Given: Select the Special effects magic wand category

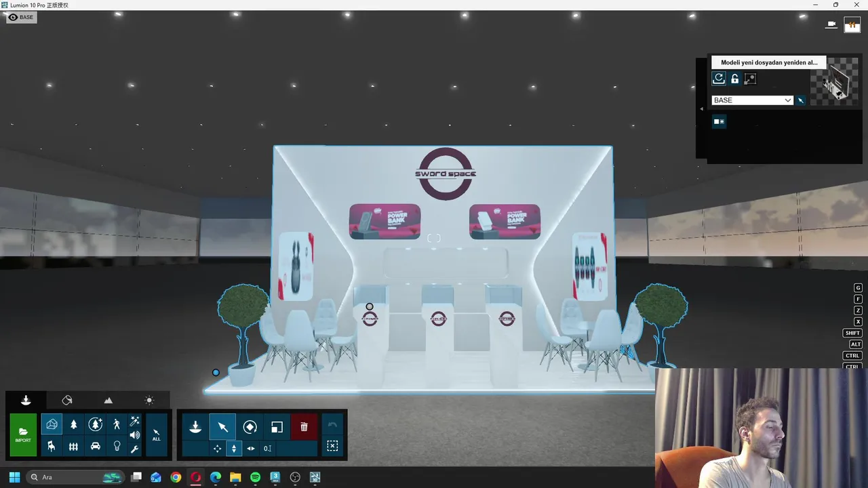Looking at the screenshot, I should pos(135,422).
